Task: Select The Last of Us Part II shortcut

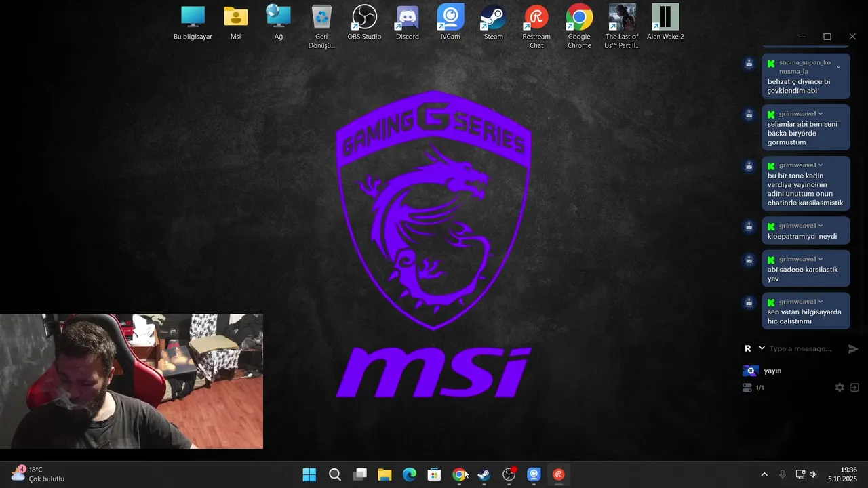Action: coord(622,27)
